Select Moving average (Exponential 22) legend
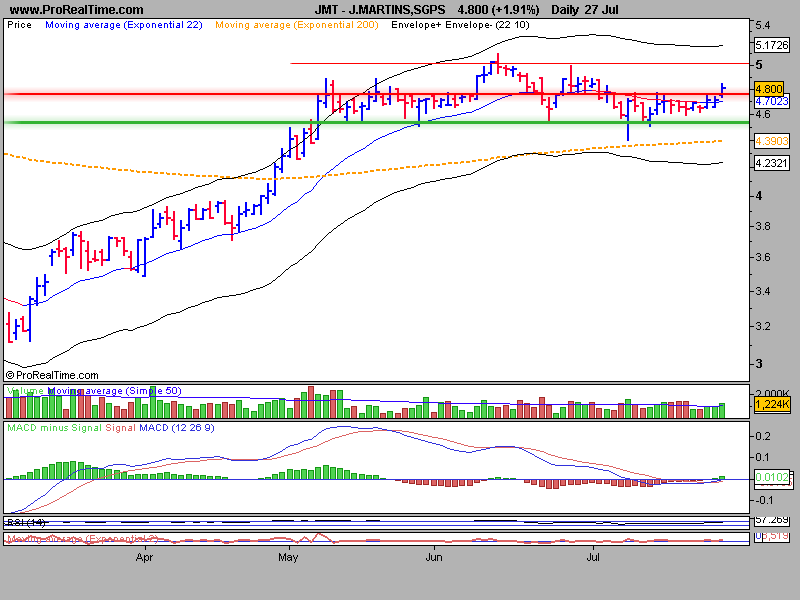800x600 pixels. coord(124,25)
